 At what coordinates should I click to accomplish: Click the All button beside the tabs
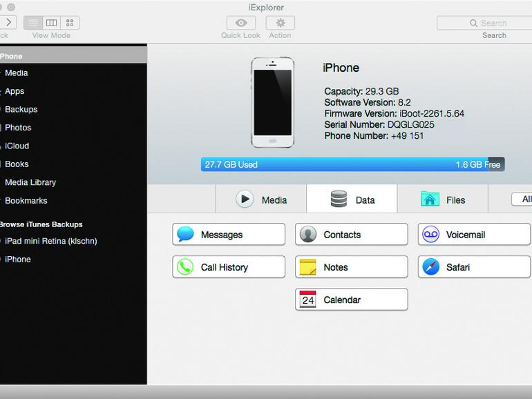tap(522, 199)
